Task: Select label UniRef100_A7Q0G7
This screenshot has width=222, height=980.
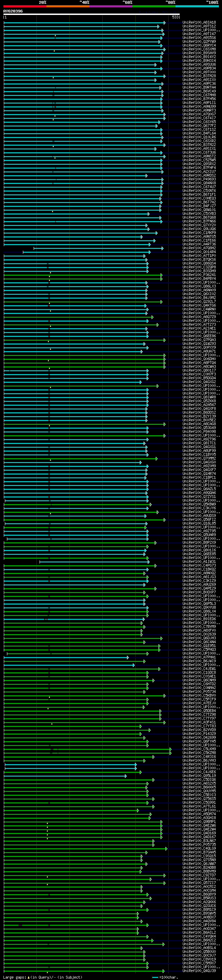Action: click(199, 114)
